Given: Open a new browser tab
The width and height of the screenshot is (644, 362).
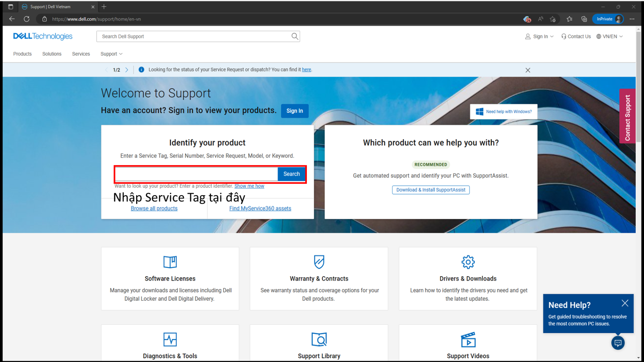Looking at the screenshot, I should tap(104, 7).
